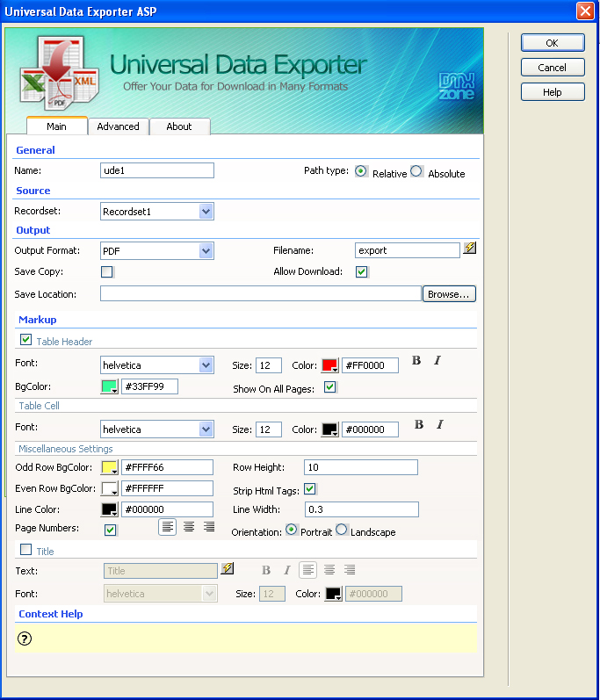Click the Table Header color hex field #FF0000
This screenshot has width=600, height=700.
[371, 365]
